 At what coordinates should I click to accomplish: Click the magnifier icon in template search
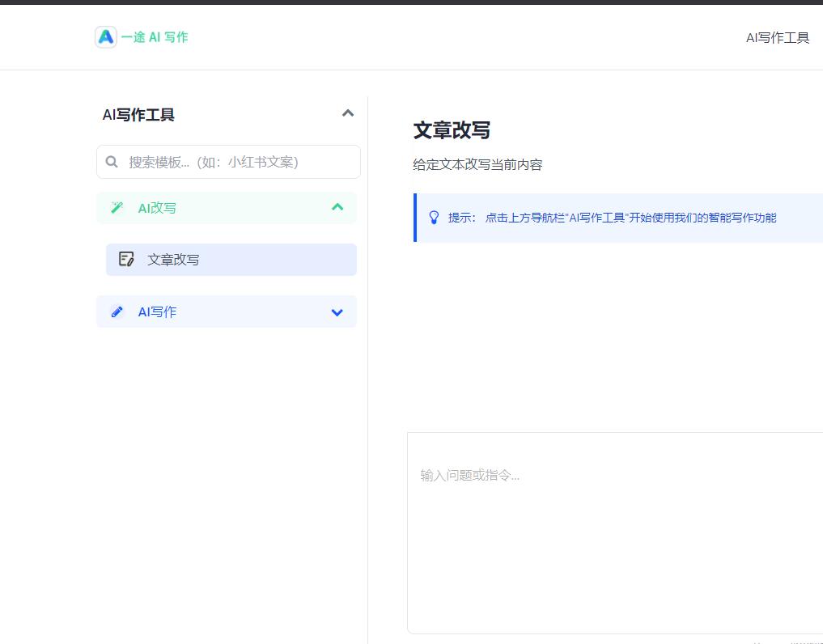pyautogui.click(x=112, y=162)
